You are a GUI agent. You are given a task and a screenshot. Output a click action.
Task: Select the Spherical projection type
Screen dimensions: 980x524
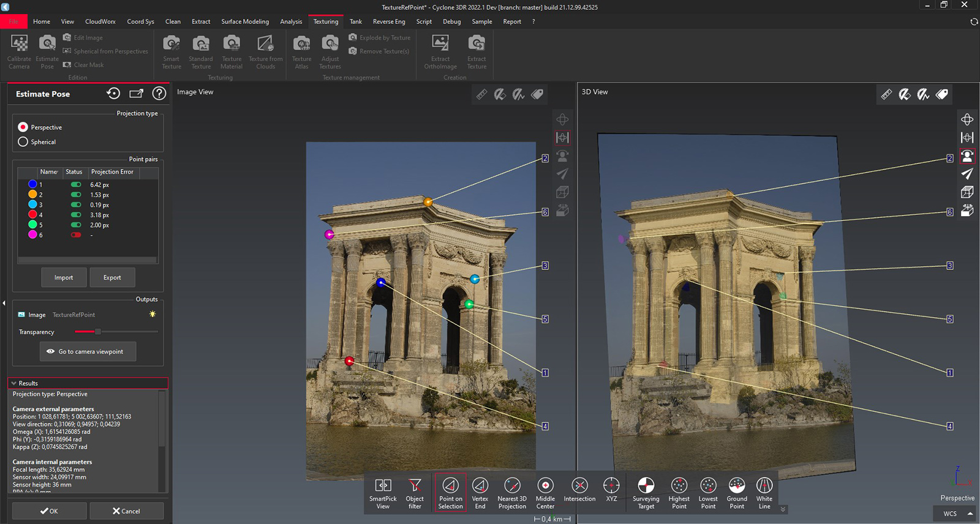23,142
